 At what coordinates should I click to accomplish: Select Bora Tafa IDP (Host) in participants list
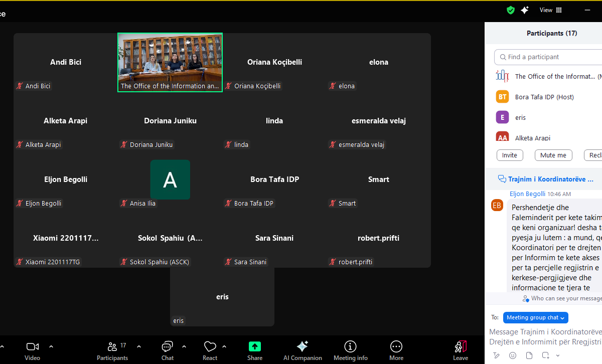544,97
